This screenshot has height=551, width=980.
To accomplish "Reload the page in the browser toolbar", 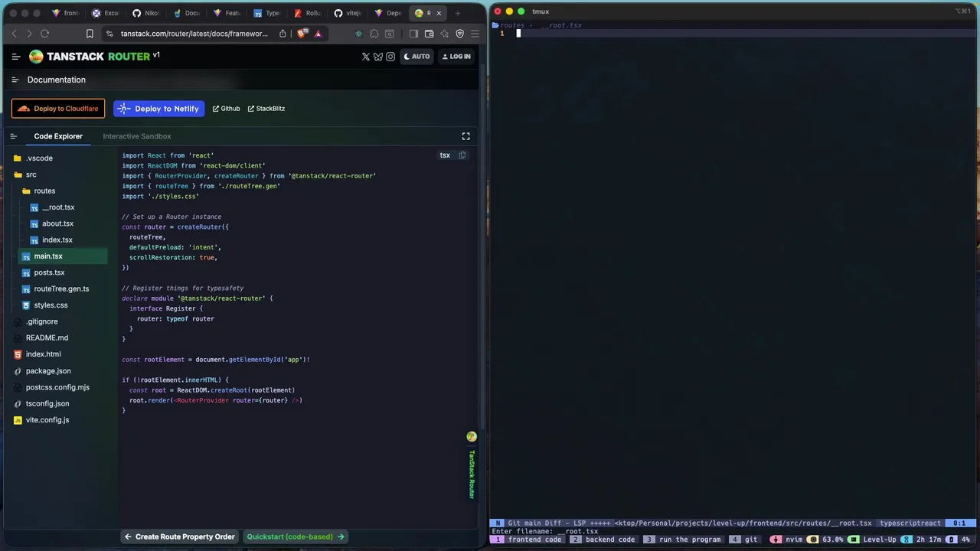I will coord(44,34).
